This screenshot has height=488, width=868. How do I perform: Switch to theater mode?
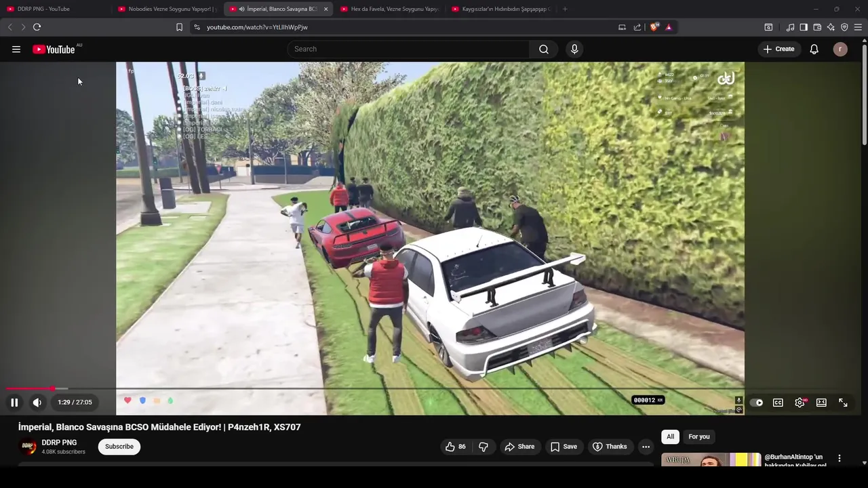point(821,403)
